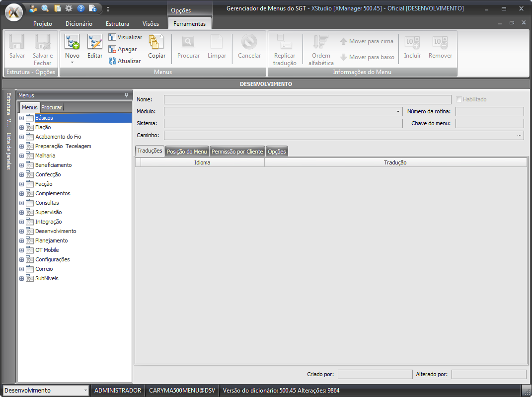532x397 pixels.
Task: Click the Nome input field
Action: tap(307, 99)
